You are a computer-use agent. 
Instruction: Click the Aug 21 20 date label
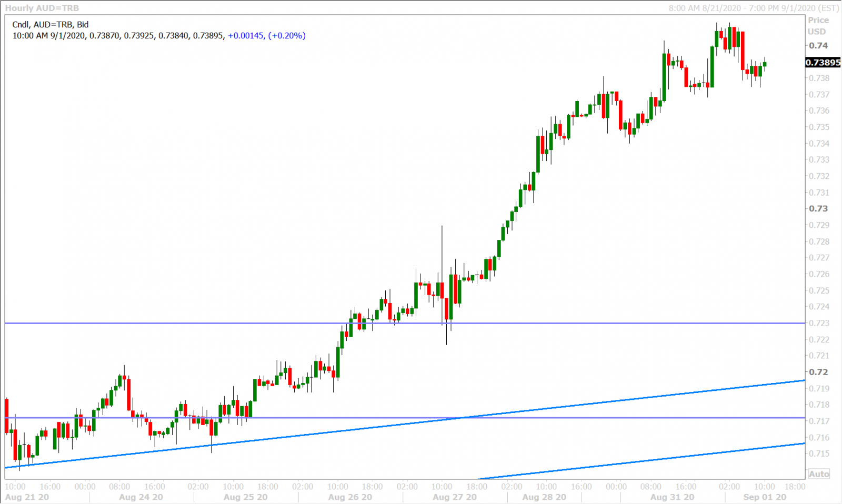pos(27,497)
